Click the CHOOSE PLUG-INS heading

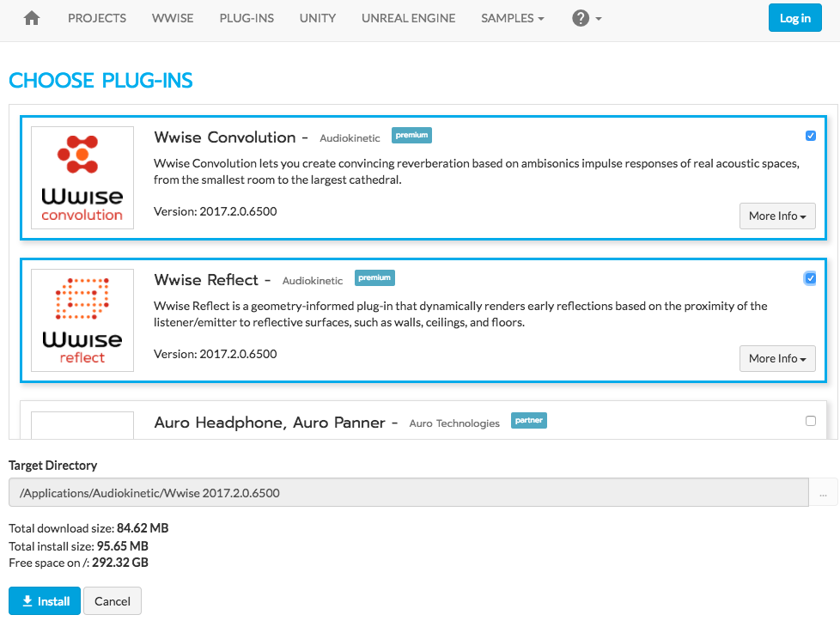(100, 81)
